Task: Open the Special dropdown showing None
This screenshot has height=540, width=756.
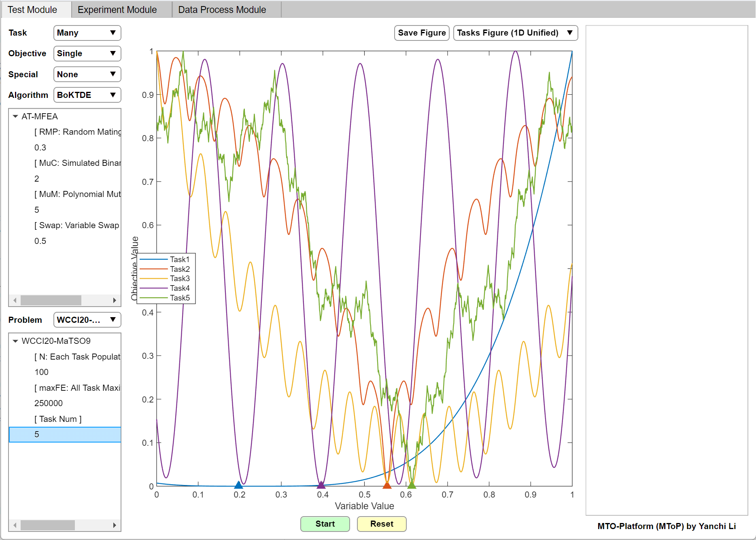Action: 87,74
